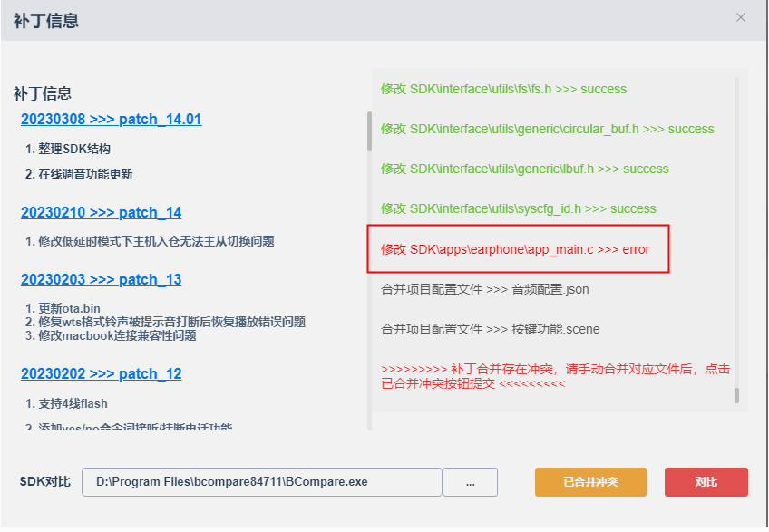Click the red 对比 button
Screen dimensions: 769x532
706,482
